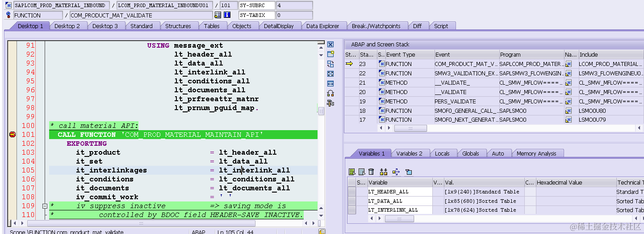Click the second variables toolbar list icon
The width and height of the screenshot is (644, 234).
point(362,172)
